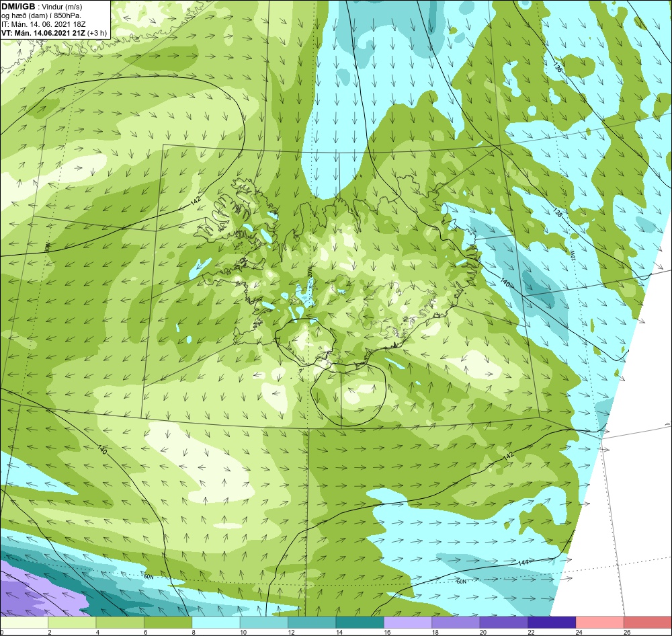Select the 2–4 m/s light green legend swatch

coord(72,622)
